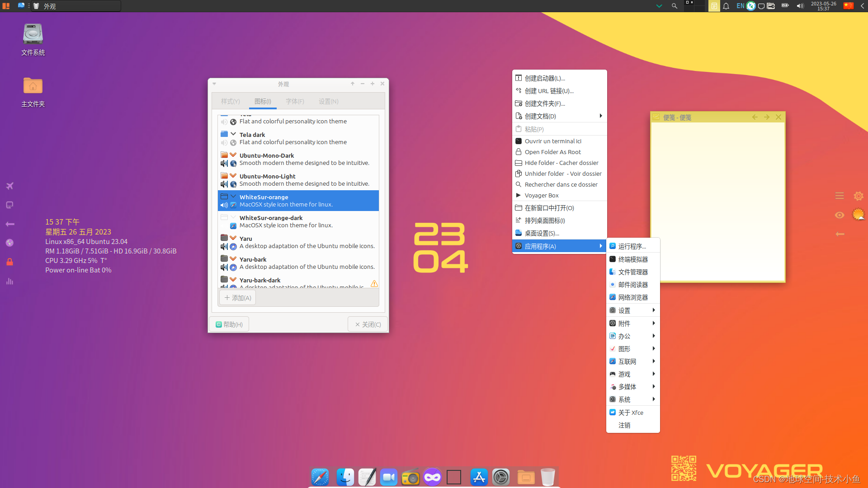Choose Ouvrir un terminal ici

pos(560,141)
